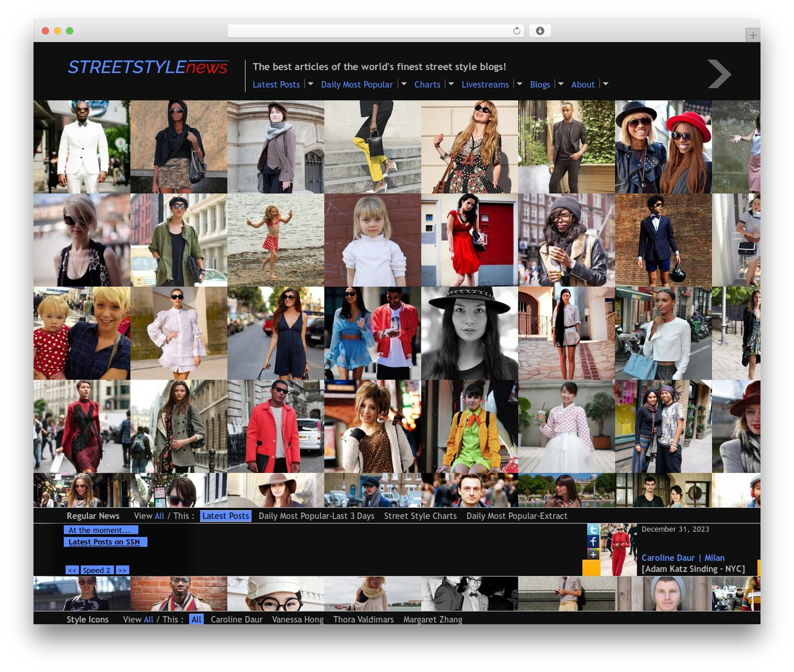The width and height of the screenshot is (794, 672).
Task: Open the Charts header menu link
Action: 427,84
